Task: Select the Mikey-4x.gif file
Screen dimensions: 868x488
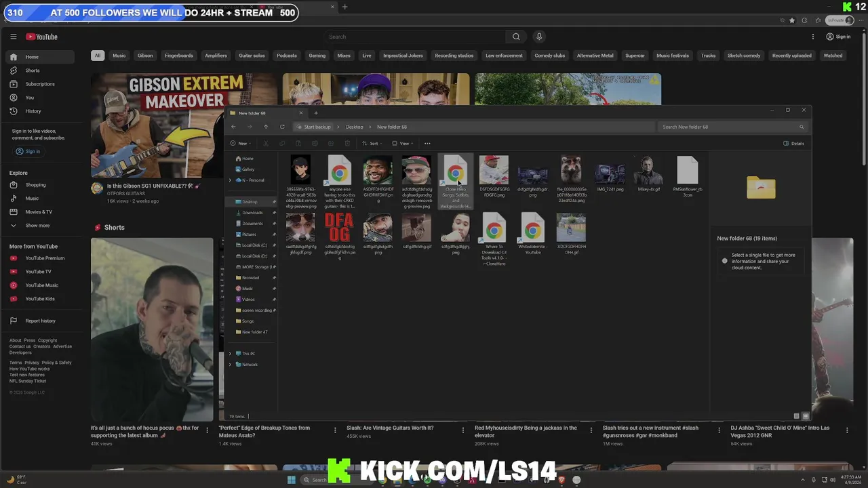Action: [649, 174]
